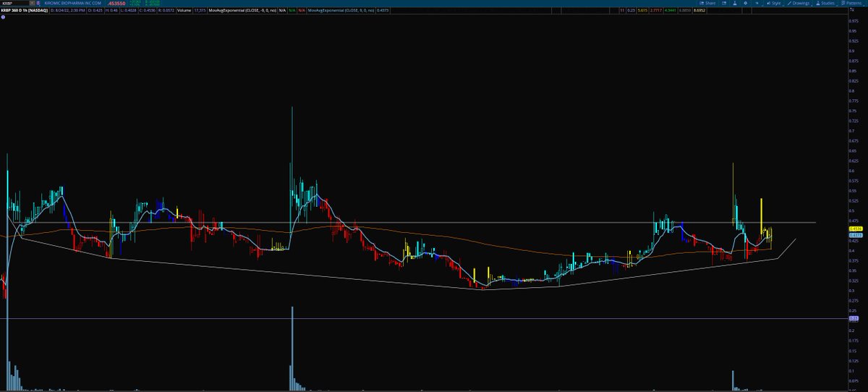This screenshot has width=868, height=392.
Task: Click the KRBP 360 D 1h chart title
Action: (25, 10)
